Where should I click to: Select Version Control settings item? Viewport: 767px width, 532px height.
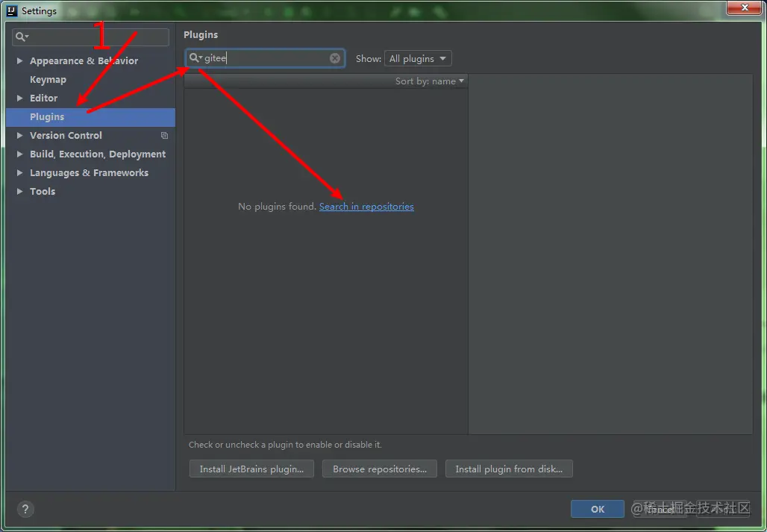click(x=66, y=136)
